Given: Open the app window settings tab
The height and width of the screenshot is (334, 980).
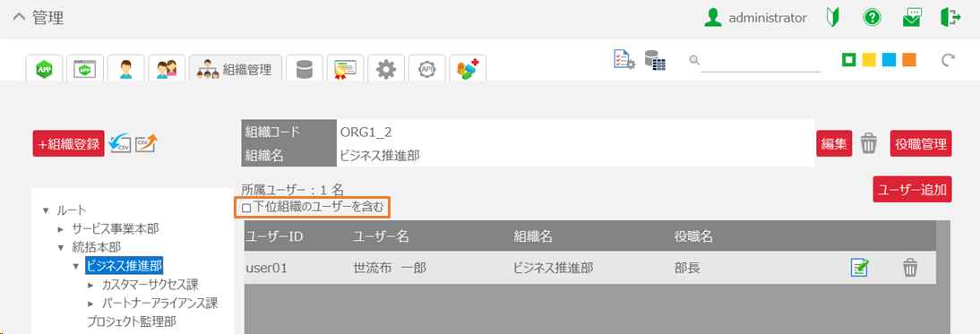Looking at the screenshot, I should point(85,69).
